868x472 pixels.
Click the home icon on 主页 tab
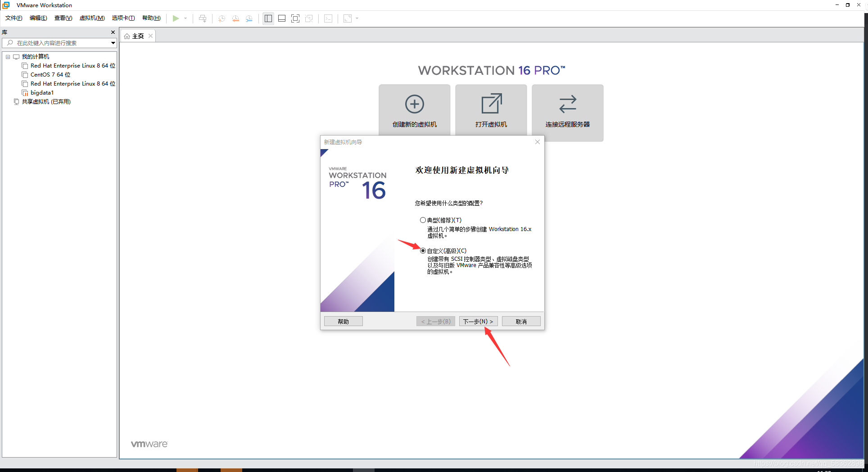[127, 36]
